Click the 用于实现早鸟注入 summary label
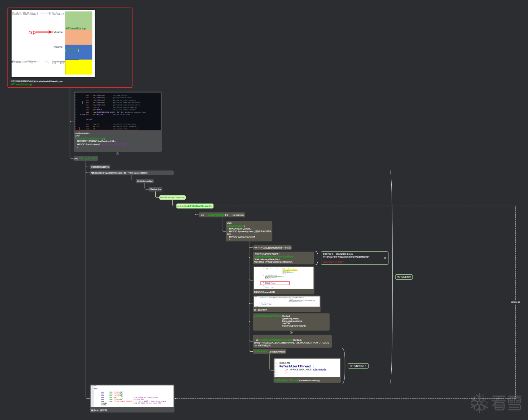The width and height of the screenshot is (528, 420). pos(358,366)
